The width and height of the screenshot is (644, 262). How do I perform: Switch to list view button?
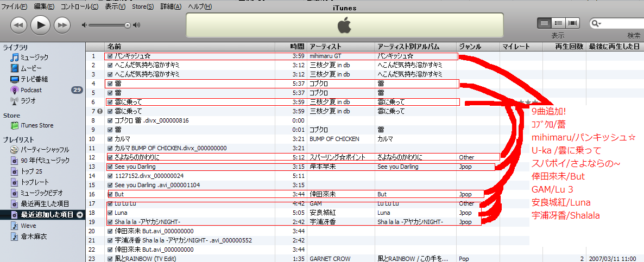pos(545,23)
